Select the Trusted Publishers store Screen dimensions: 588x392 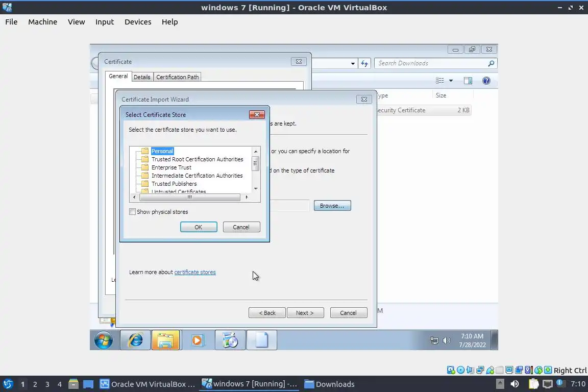coord(174,184)
